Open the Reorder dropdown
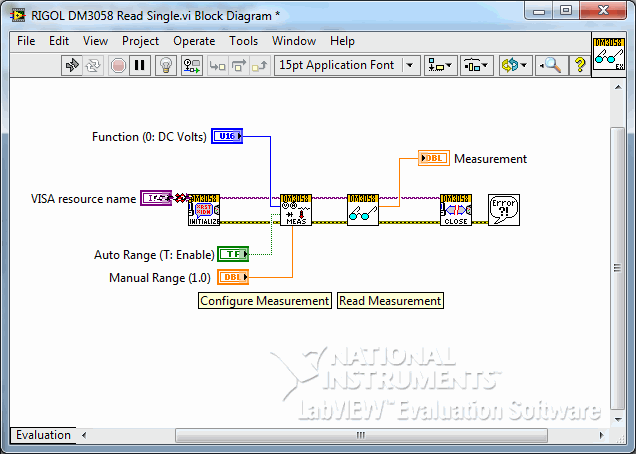Viewport: 636px width, 454px height. [x=515, y=65]
